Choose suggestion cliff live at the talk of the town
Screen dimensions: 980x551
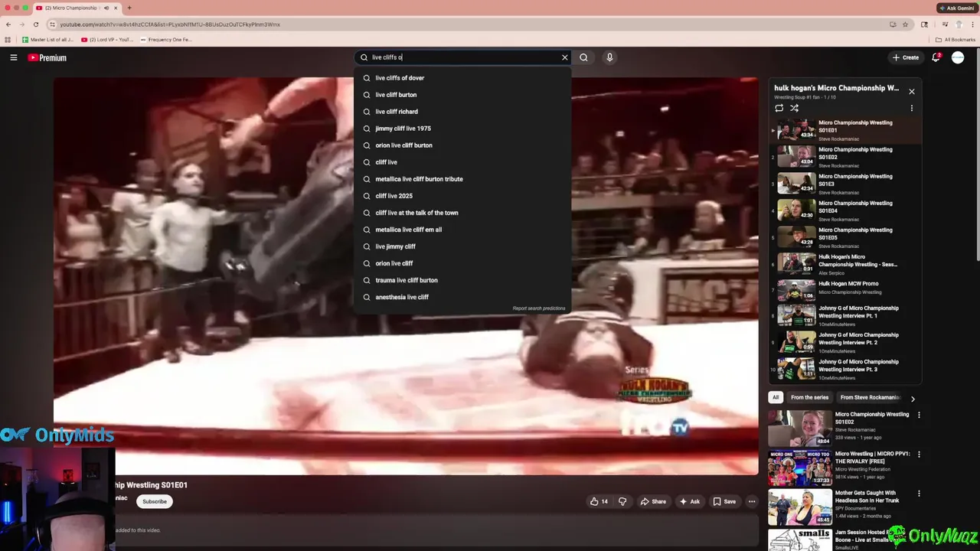click(462, 213)
